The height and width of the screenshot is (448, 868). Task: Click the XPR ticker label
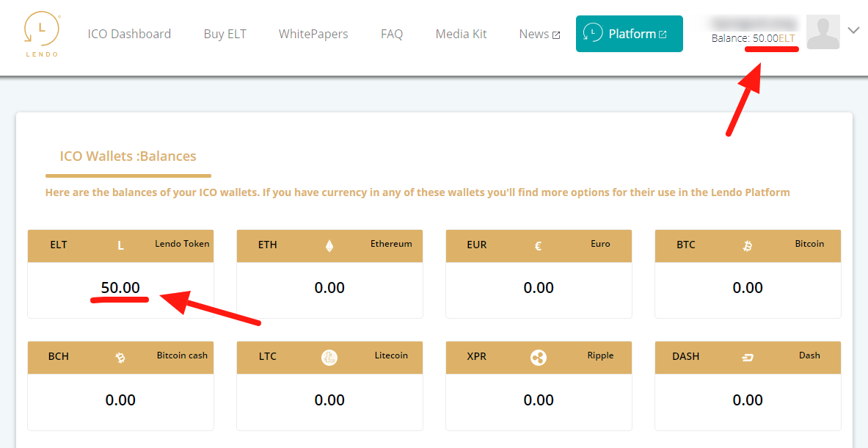click(x=477, y=357)
